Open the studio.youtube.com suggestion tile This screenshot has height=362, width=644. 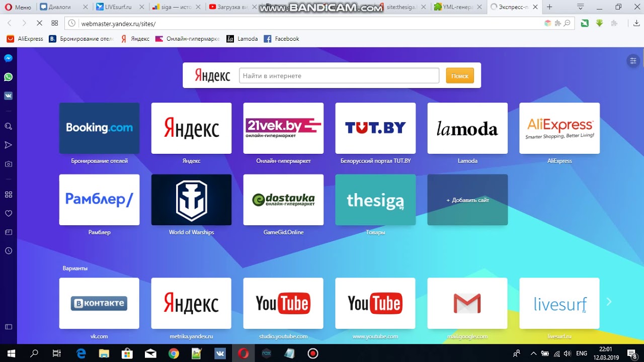(x=283, y=303)
